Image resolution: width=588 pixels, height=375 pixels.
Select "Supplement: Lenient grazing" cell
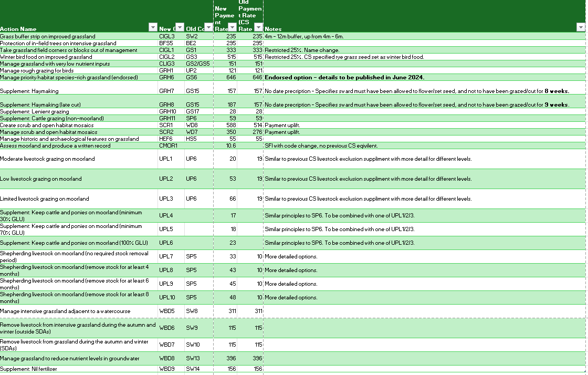79,111
